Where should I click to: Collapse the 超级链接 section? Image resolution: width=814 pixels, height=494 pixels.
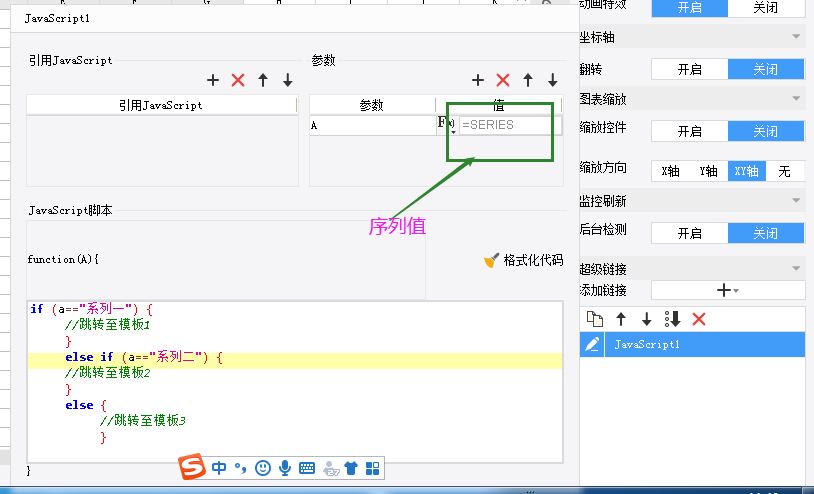point(796,268)
